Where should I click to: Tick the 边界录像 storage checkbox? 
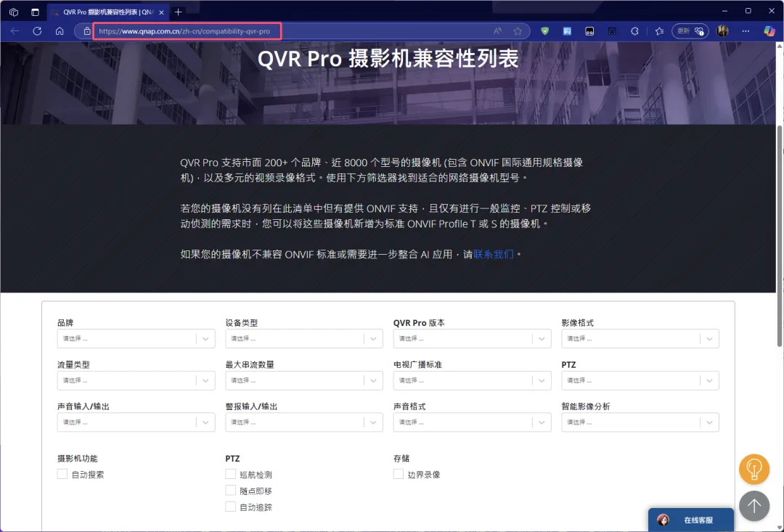[399, 474]
